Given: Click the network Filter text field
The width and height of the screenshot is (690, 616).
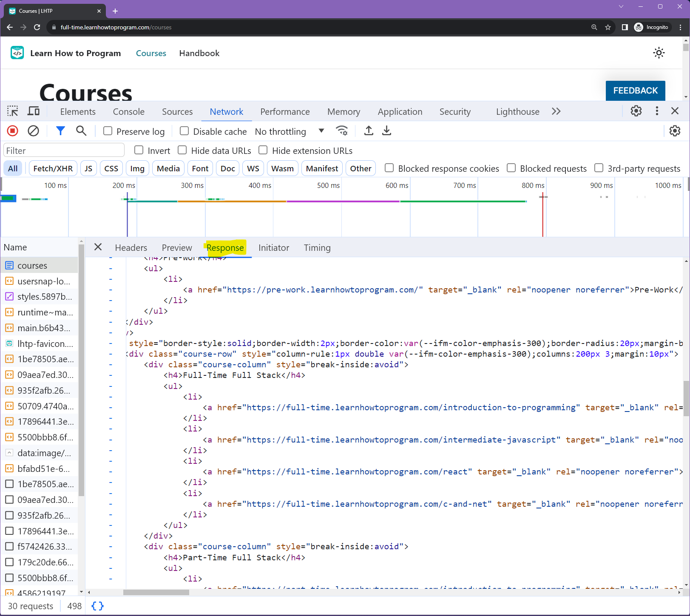Looking at the screenshot, I should click(64, 150).
